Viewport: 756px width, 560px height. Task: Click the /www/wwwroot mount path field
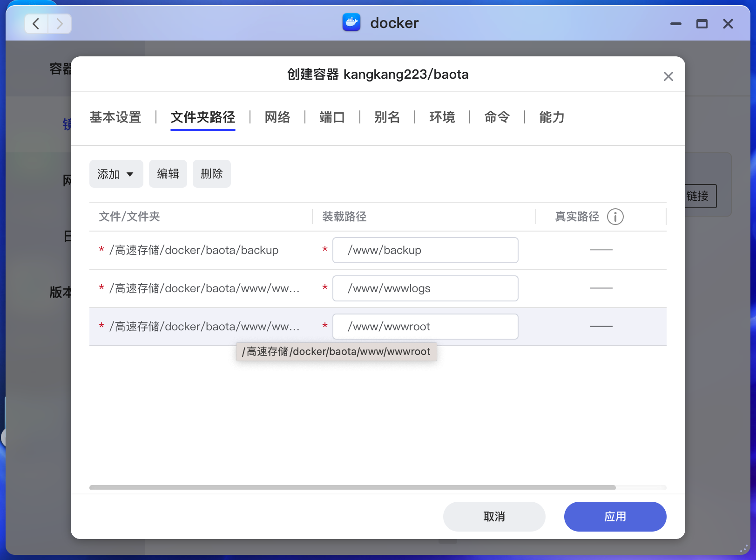click(x=425, y=327)
